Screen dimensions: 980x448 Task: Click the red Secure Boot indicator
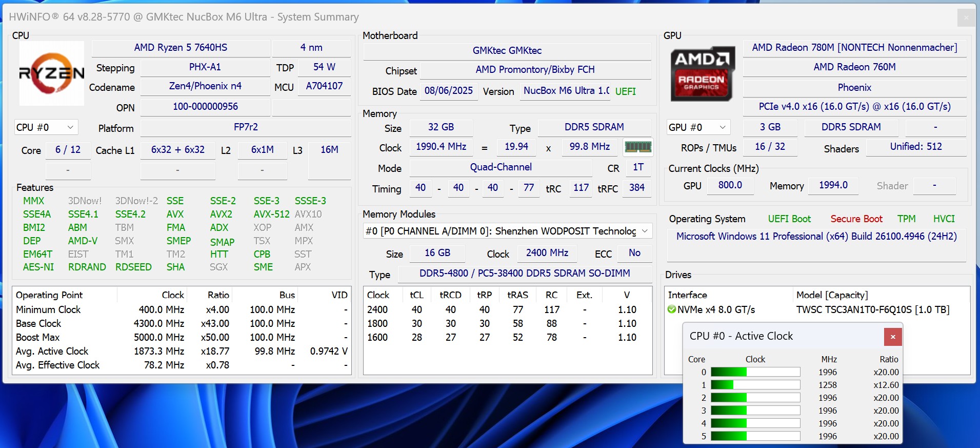click(x=856, y=219)
